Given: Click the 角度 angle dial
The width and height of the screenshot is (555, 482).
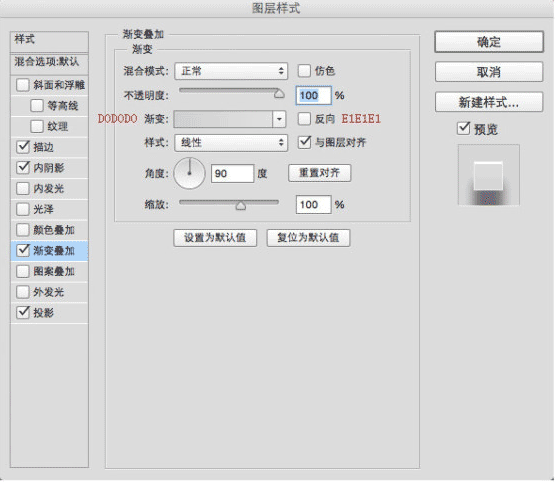Looking at the screenshot, I should tap(189, 173).
